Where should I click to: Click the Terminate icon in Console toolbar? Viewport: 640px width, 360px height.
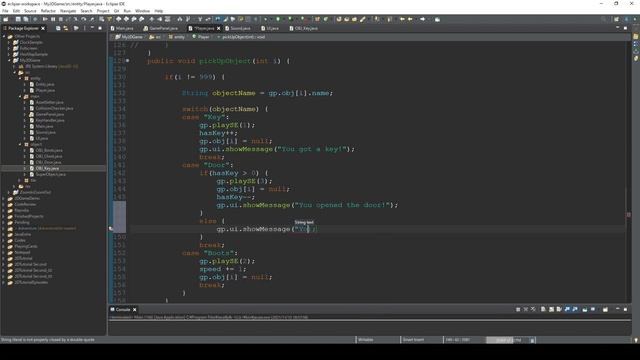point(518,309)
